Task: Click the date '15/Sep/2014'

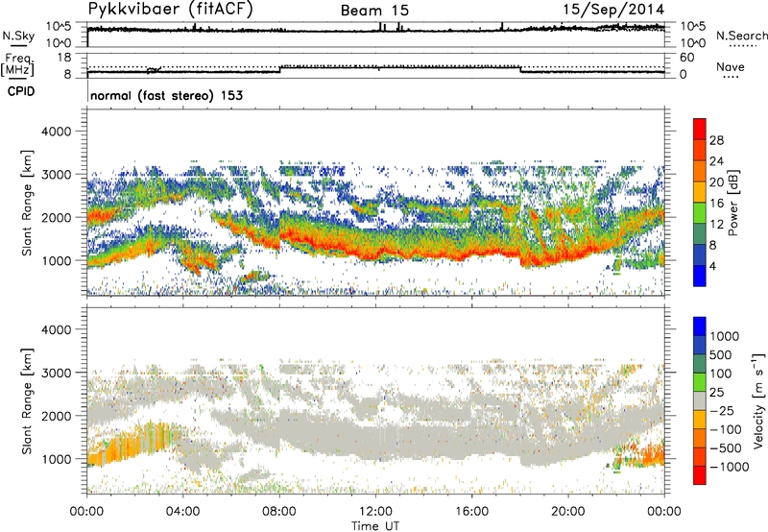Action: pyautogui.click(x=613, y=10)
